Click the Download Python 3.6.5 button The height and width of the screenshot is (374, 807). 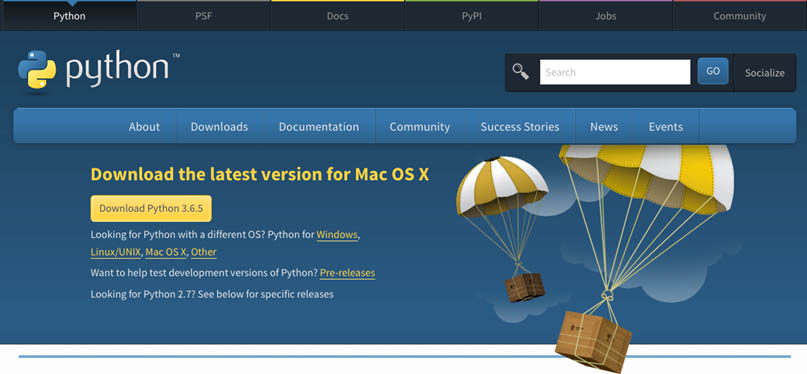point(151,208)
